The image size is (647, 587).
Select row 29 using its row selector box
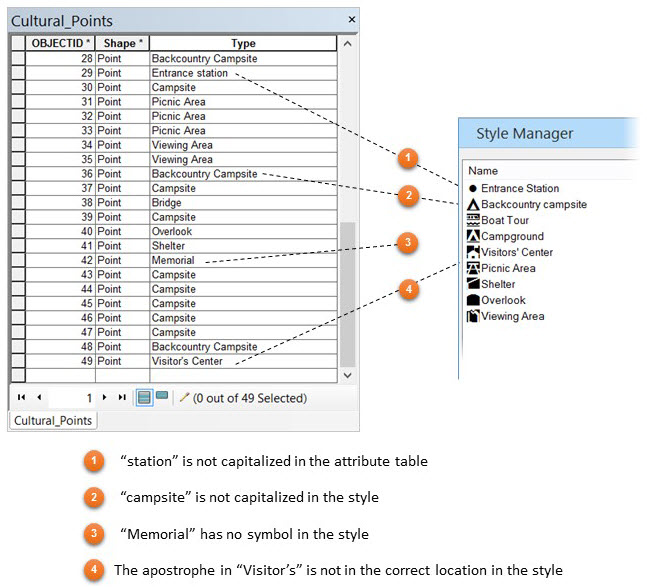[18, 73]
